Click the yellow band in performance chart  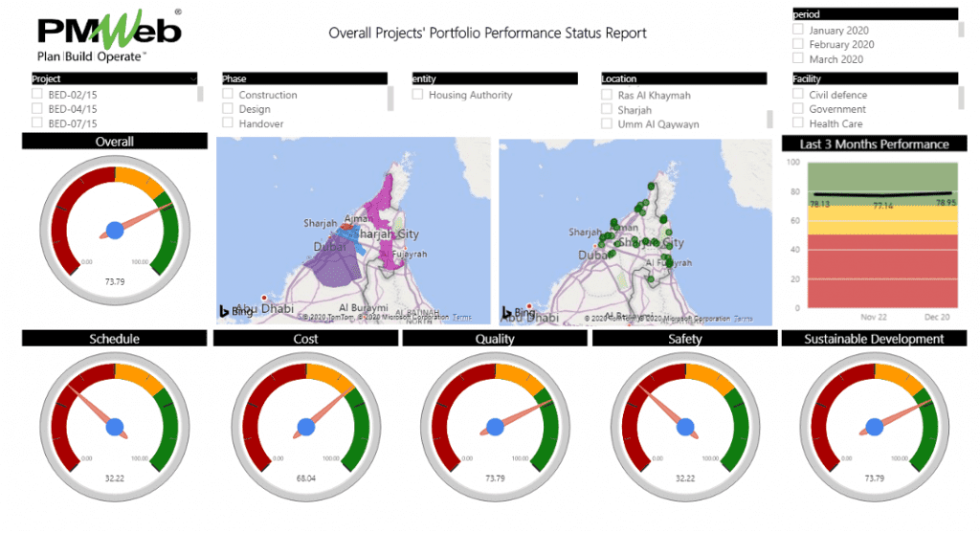[x=882, y=221]
